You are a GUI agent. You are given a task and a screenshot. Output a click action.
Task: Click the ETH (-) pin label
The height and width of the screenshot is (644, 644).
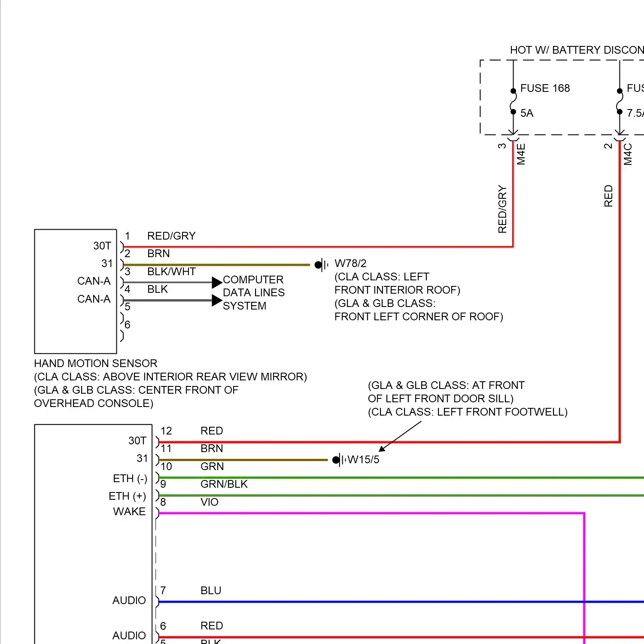click(x=130, y=478)
